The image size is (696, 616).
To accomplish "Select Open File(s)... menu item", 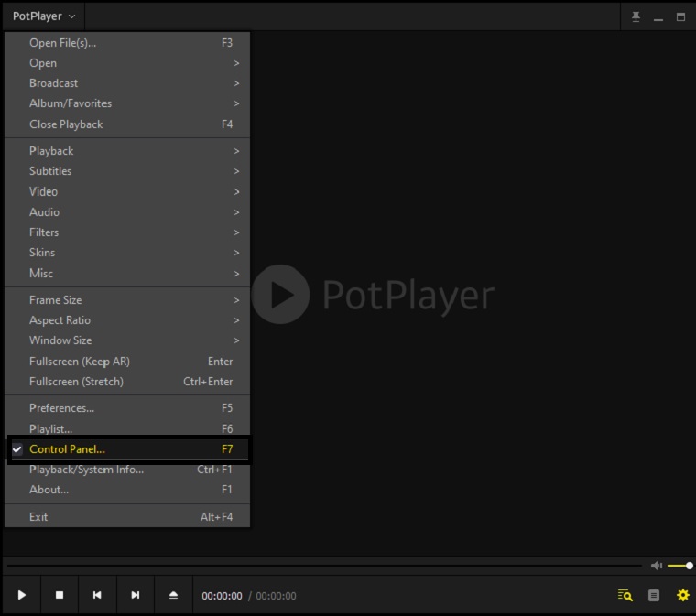I will click(127, 43).
